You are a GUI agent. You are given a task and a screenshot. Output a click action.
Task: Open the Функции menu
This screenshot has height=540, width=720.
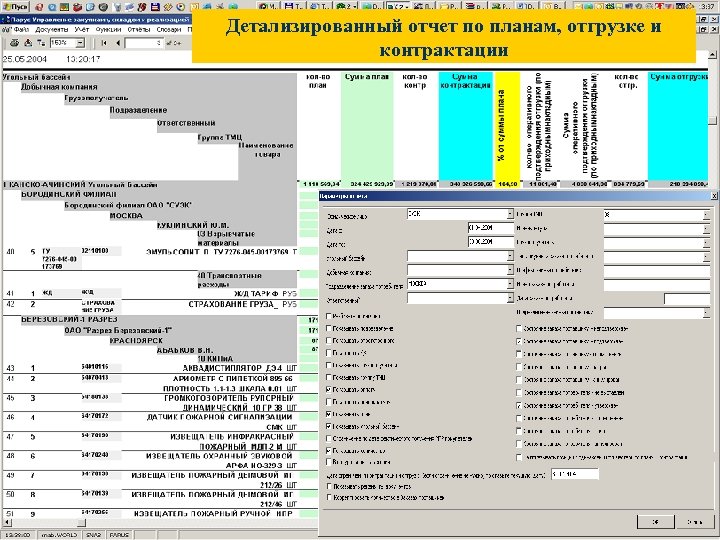(108, 29)
